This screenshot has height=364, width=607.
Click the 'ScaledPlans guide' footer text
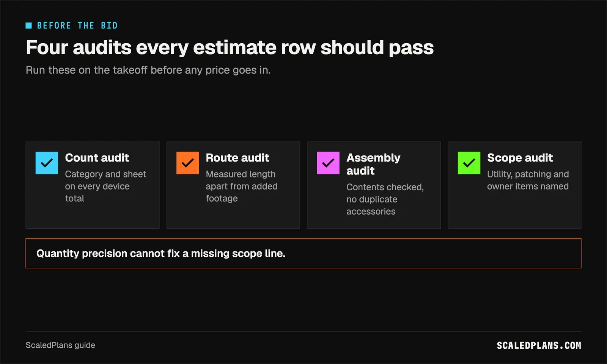point(60,345)
